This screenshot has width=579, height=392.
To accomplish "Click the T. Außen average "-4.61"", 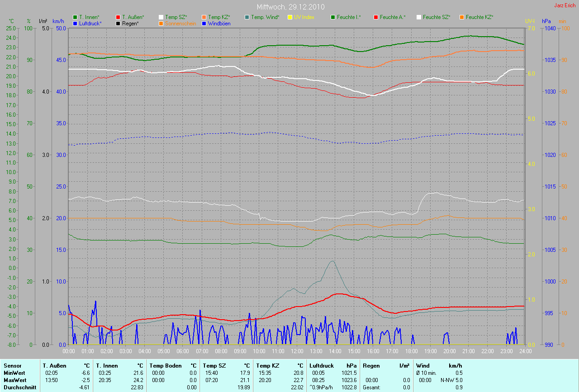I will [84, 387].
